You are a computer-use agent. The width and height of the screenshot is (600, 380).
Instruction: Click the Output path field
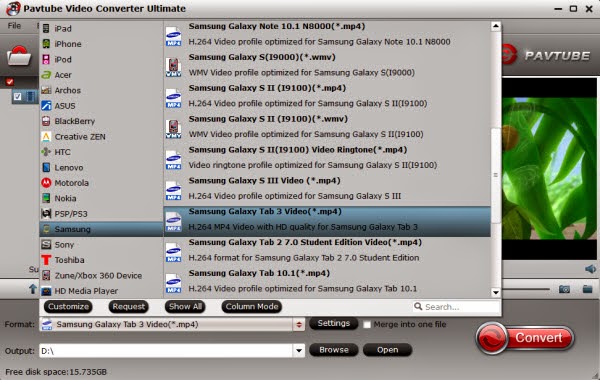166,351
